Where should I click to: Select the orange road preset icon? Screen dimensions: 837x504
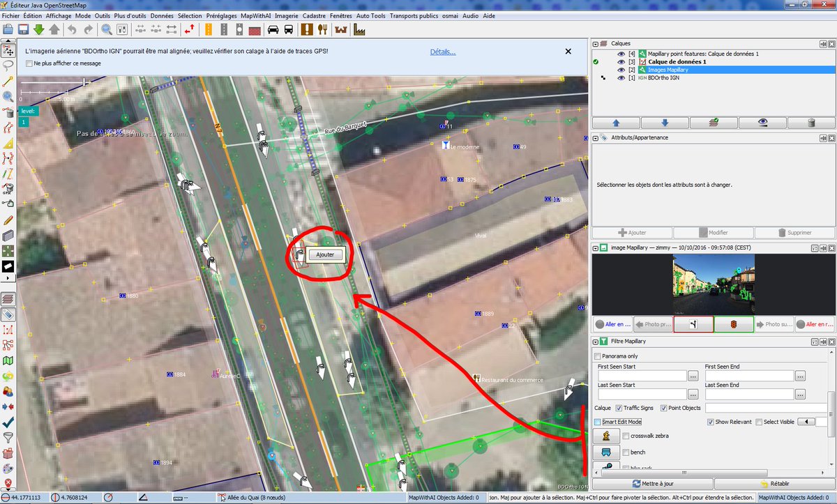click(x=207, y=29)
